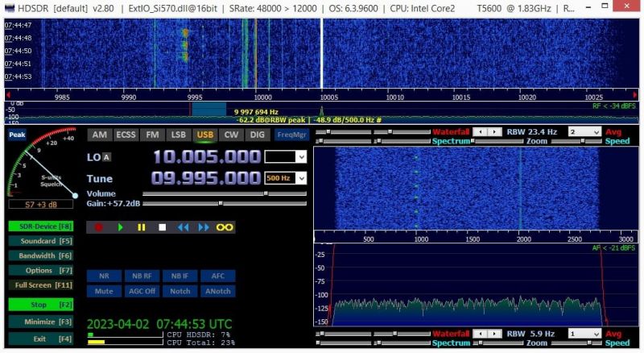Click the blue fast-forward button

204,227
